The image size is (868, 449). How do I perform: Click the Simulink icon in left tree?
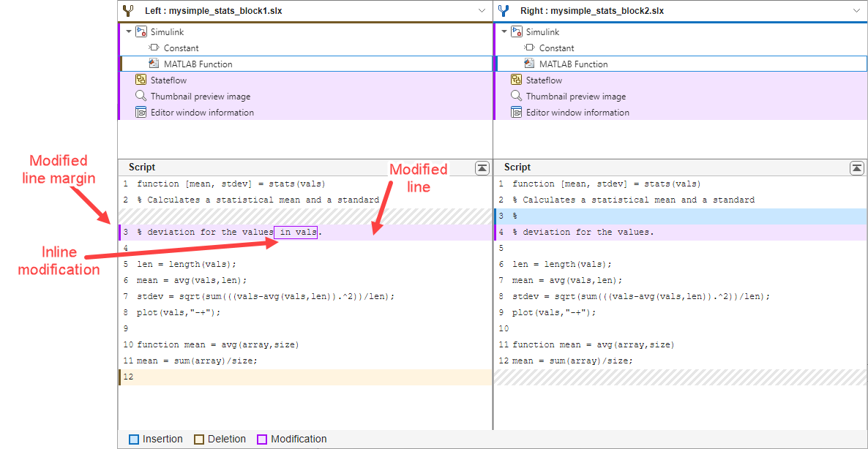[141, 32]
